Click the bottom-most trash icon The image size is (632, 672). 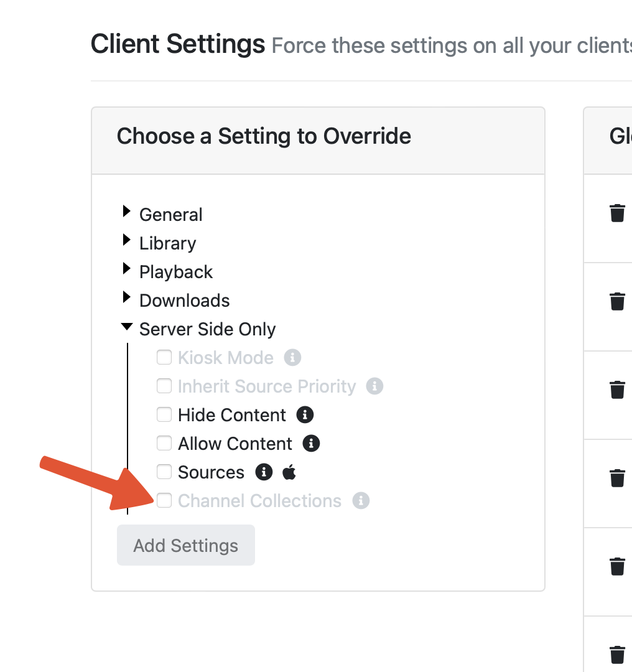(x=617, y=655)
